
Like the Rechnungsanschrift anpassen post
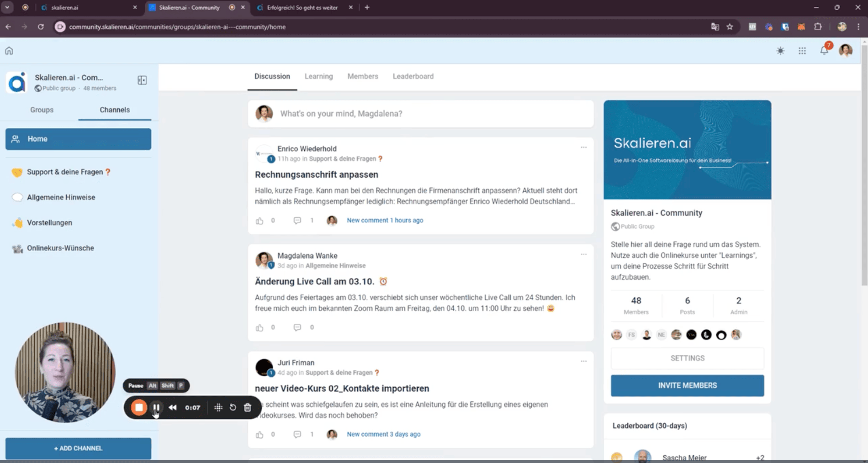[x=259, y=221]
